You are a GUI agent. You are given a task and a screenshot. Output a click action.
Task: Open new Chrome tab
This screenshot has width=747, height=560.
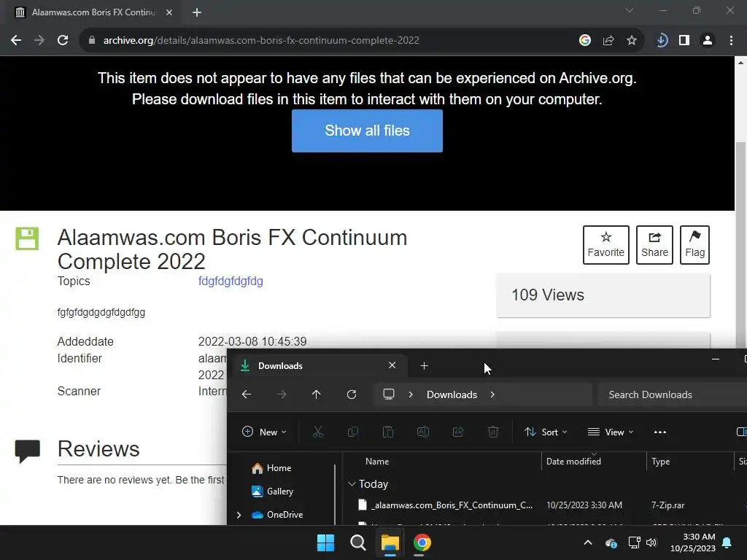tap(197, 12)
